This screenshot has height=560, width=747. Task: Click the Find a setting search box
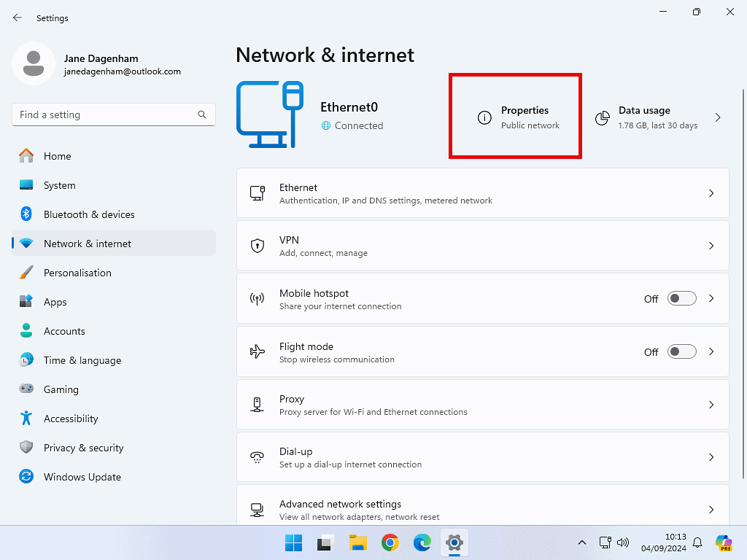[106, 114]
